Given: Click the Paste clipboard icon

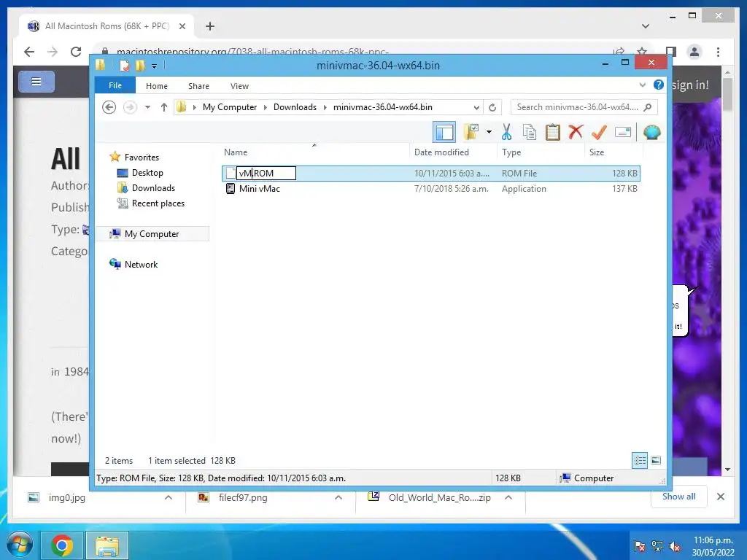Looking at the screenshot, I should (552, 132).
